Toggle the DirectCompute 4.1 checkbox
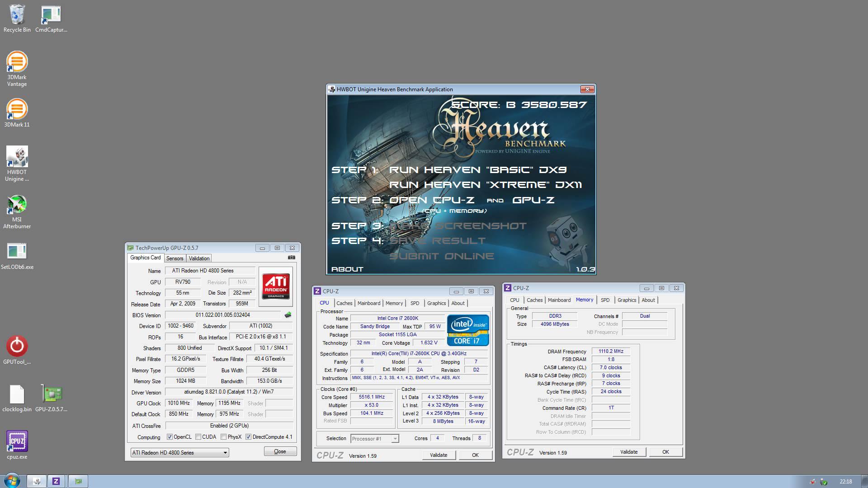This screenshot has width=868, height=488. pyautogui.click(x=248, y=437)
